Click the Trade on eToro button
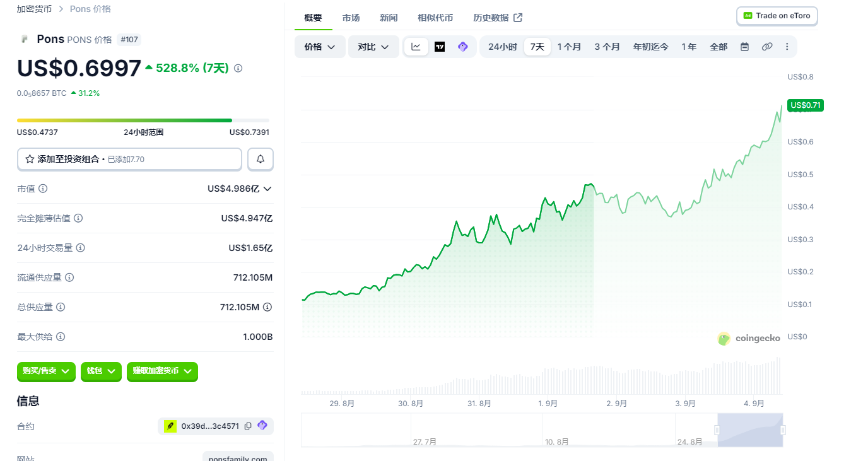 click(x=777, y=16)
